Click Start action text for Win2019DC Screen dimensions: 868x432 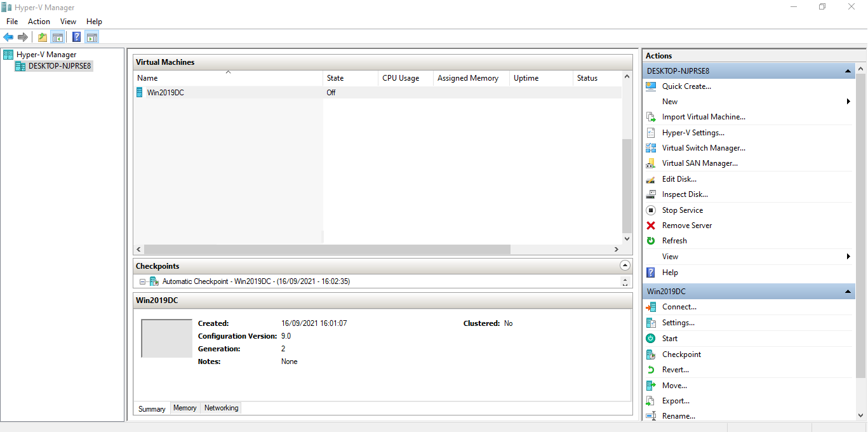pyautogui.click(x=670, y=339)
